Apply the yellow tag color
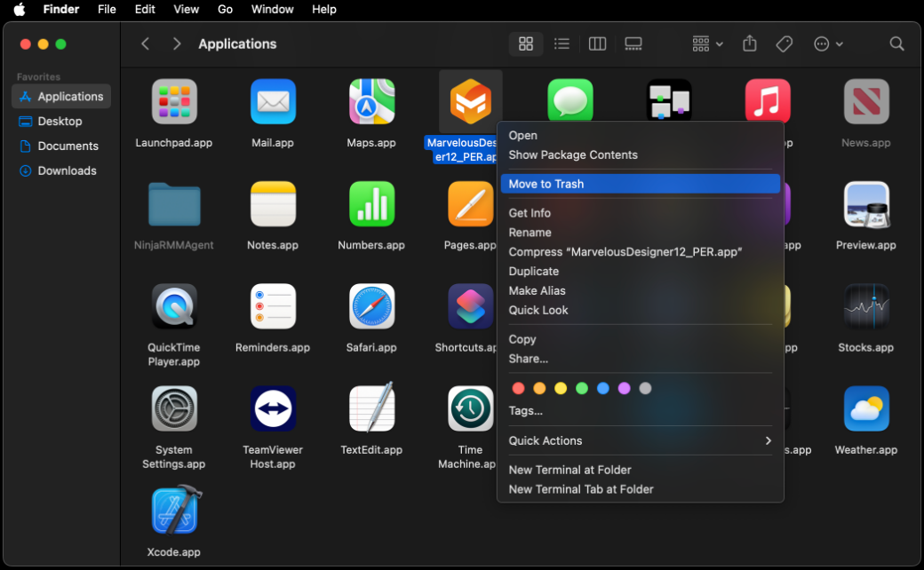Viewport: 924px width, 570px height. (561, 388)
